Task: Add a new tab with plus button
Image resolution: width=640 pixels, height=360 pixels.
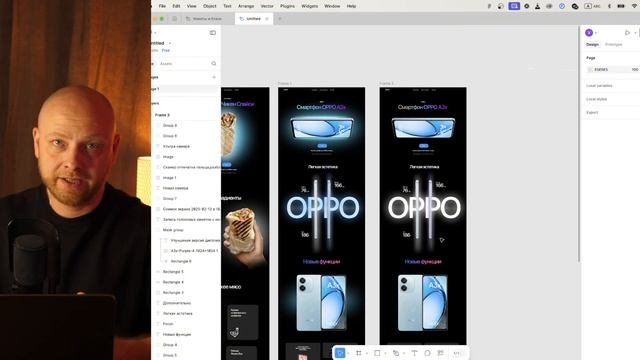Action: click(280, 19)
